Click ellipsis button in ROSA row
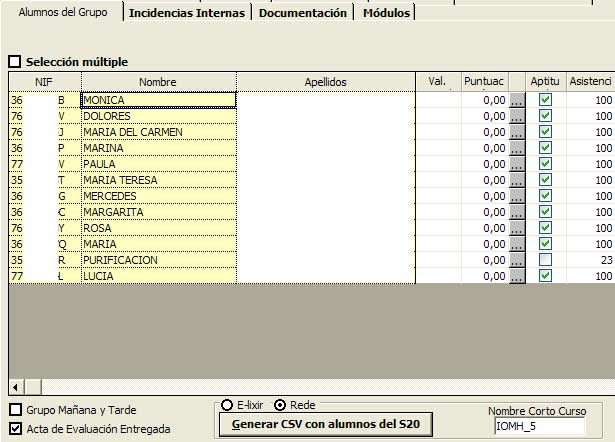The height and width of the screenshot is (442, 615). pos(517,228)
